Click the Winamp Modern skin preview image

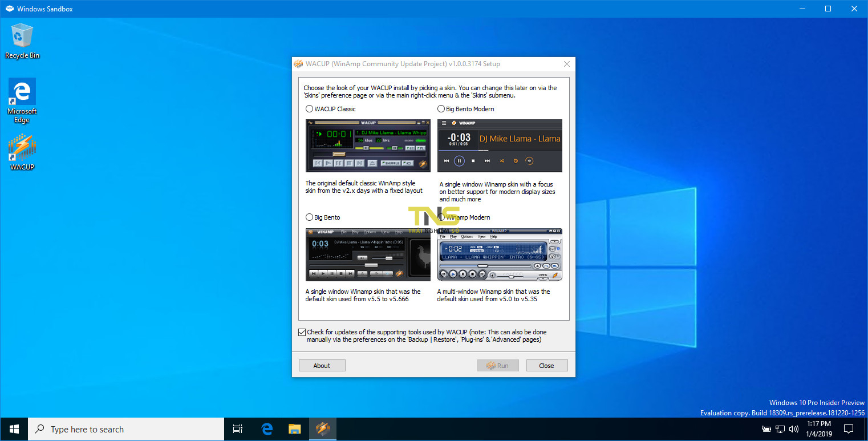coord(500,254)
